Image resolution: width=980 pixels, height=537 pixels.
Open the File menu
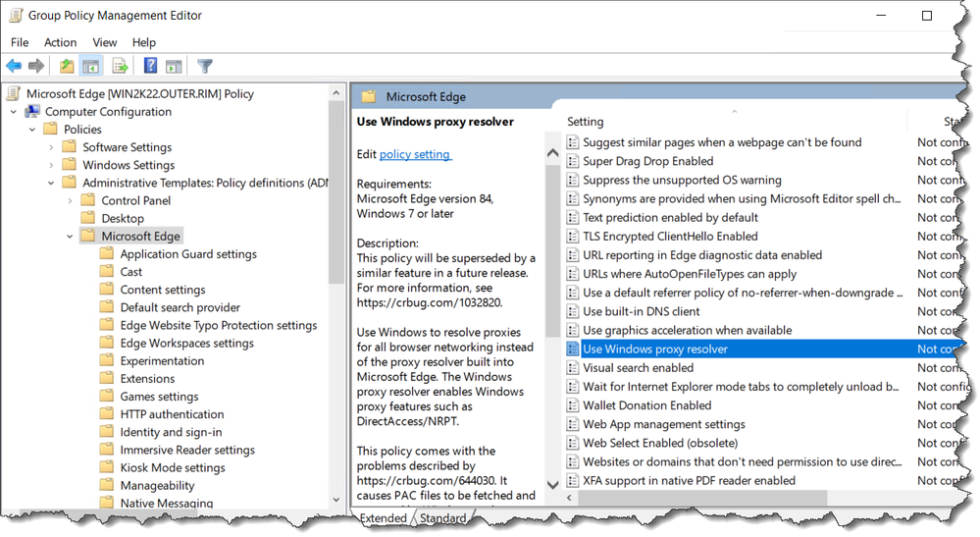click(x=20, y=42)
